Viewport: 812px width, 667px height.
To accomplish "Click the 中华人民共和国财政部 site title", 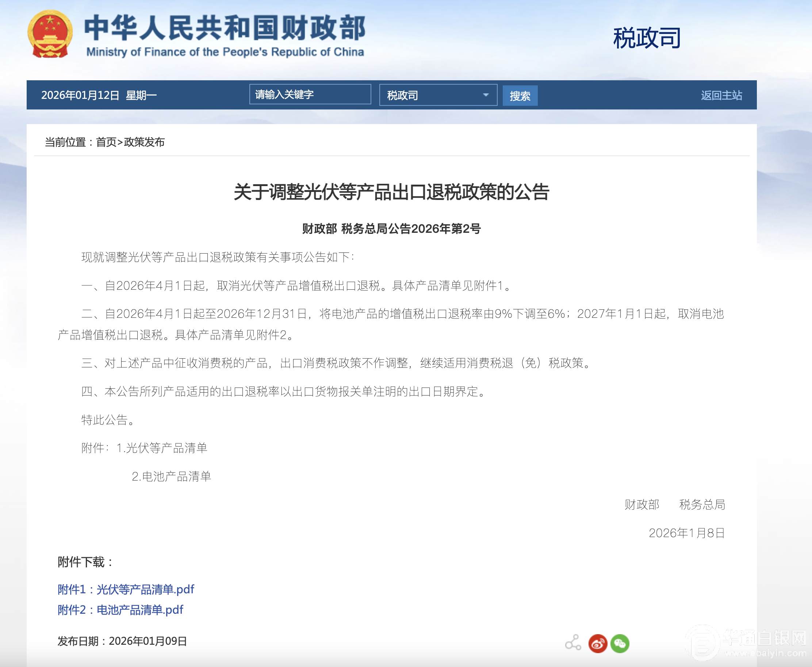I will (x=225, y=28).
